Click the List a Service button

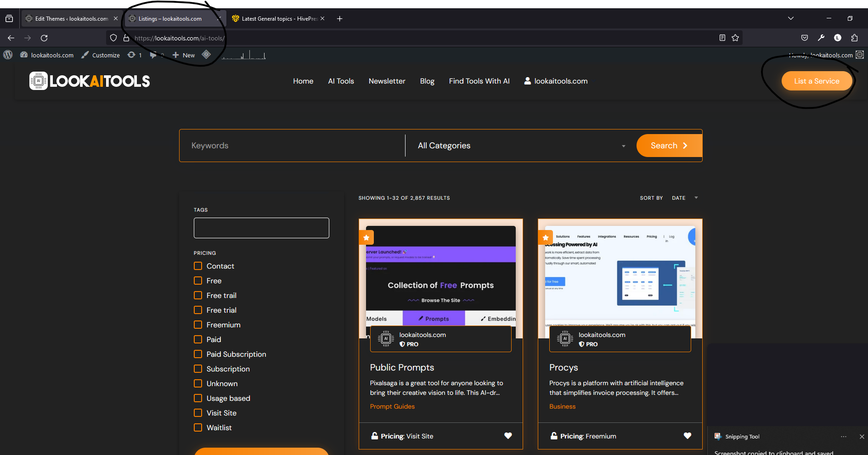pos(817,81)
